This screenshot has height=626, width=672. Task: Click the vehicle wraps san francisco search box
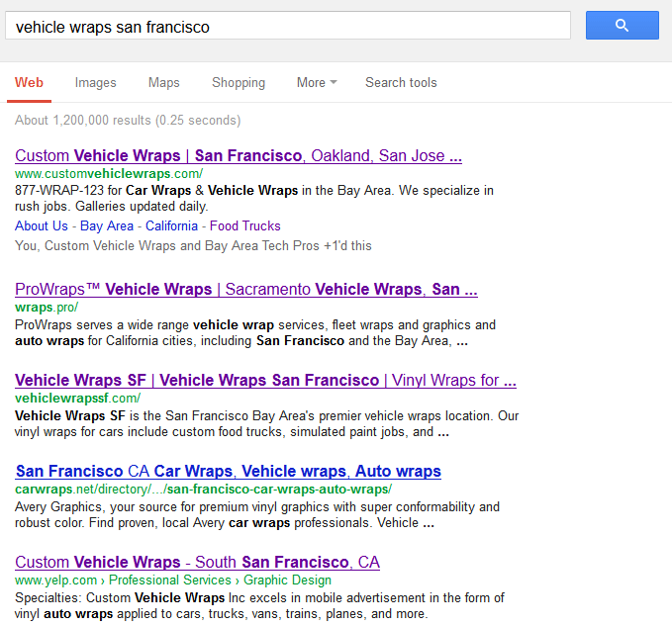288,26
